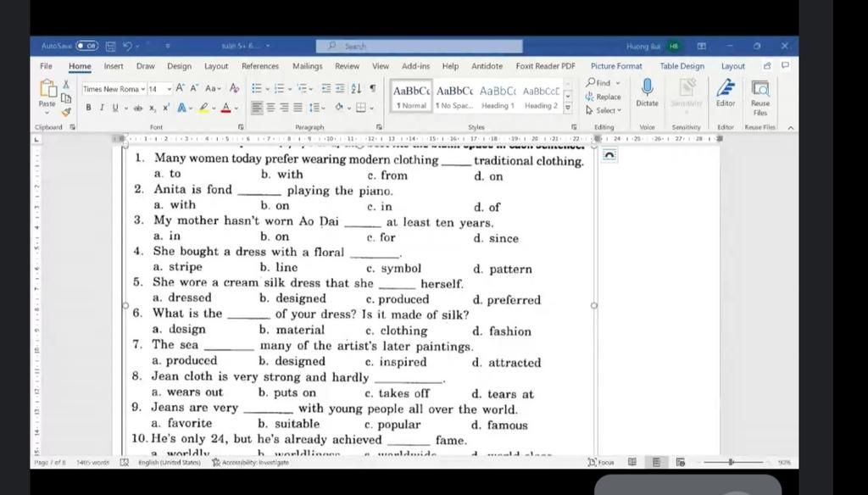Open the Mailings tab
Viewport: 868px width, 495px height.
(x=307, y=66)
